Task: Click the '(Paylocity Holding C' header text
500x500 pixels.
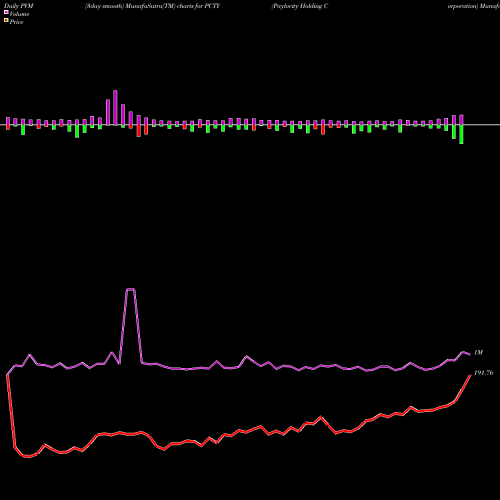Action: pyautogui.click(x=300, y=6)
